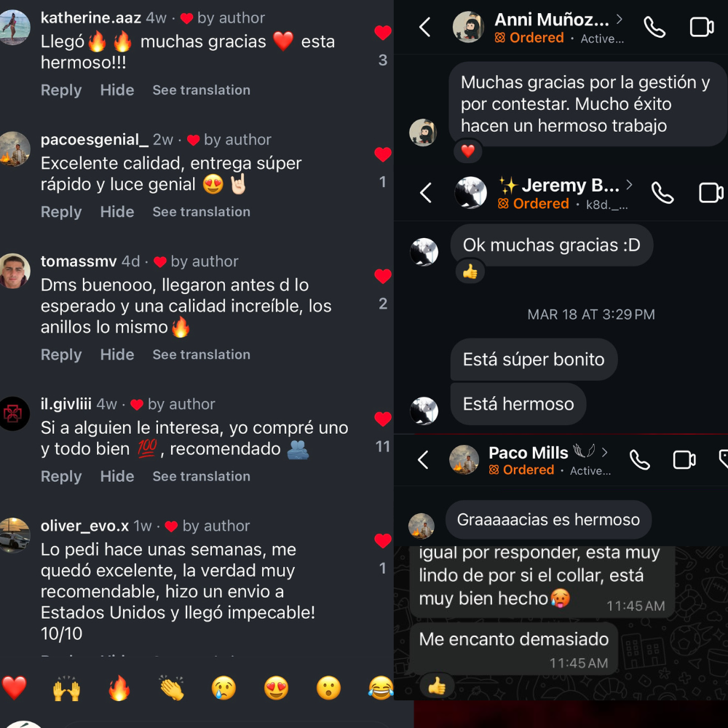Image resolution: width=728 pixels, height=728 pixels.
Task: Pick the clapping hands emoji reaction
Action: click(x=172, y=688)
